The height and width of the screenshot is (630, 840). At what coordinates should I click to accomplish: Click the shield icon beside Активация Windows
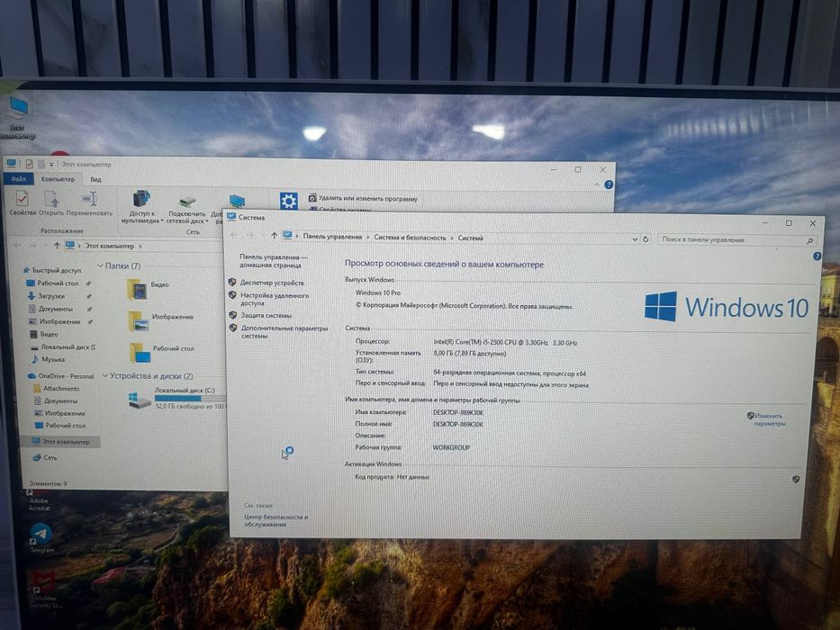click(796, 480)
